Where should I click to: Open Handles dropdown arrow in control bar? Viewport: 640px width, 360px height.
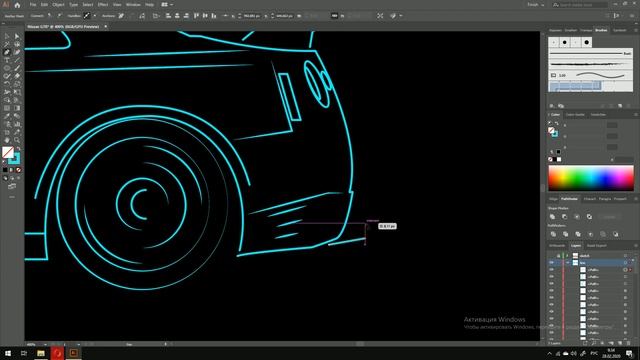95,16
